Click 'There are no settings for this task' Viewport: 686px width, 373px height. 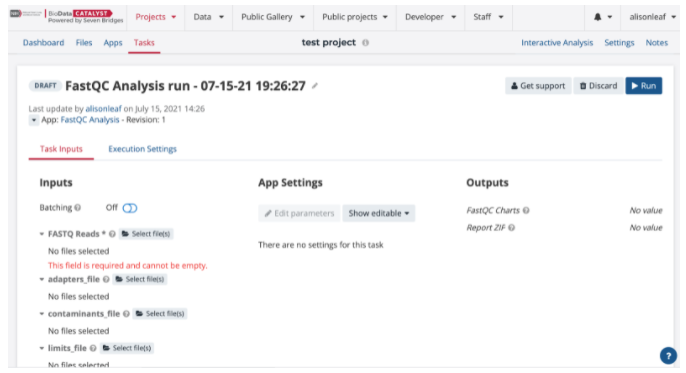coord(321,245)
